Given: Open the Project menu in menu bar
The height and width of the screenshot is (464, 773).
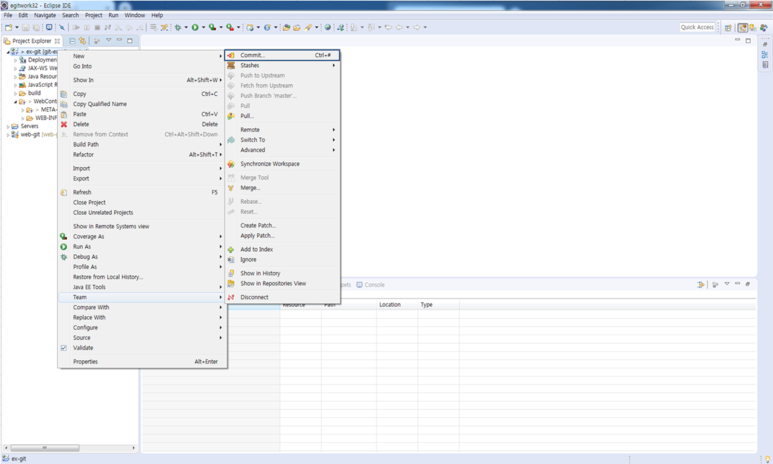Looking at the screenshot, I should tap(94, 15).
